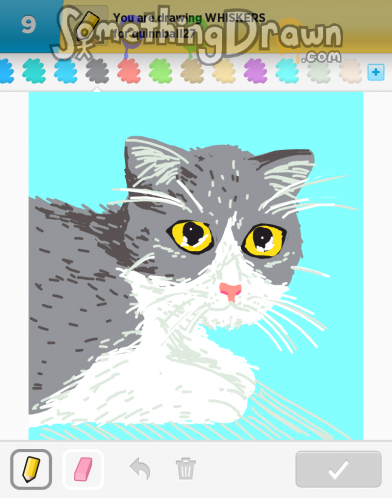Viewport: 392px width, 498px height.
Task: Submit the drawing with the checkmark button
Action: (338, 469)
